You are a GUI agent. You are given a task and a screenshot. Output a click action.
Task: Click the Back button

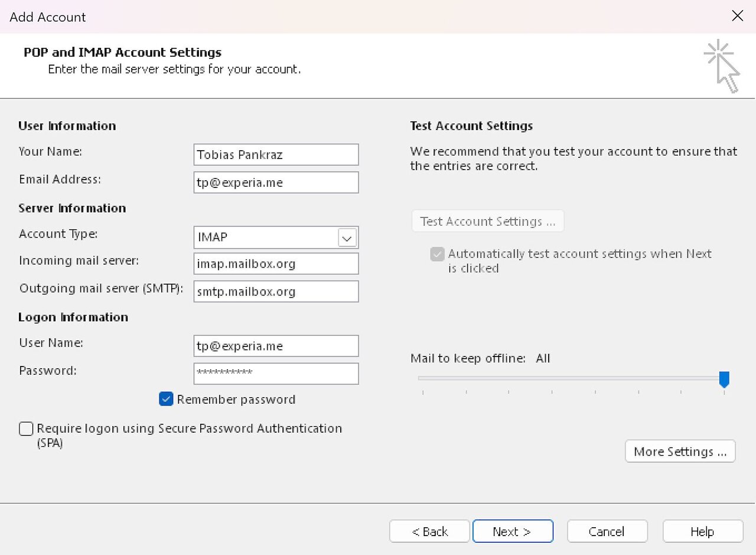click(x=429, y=531)
